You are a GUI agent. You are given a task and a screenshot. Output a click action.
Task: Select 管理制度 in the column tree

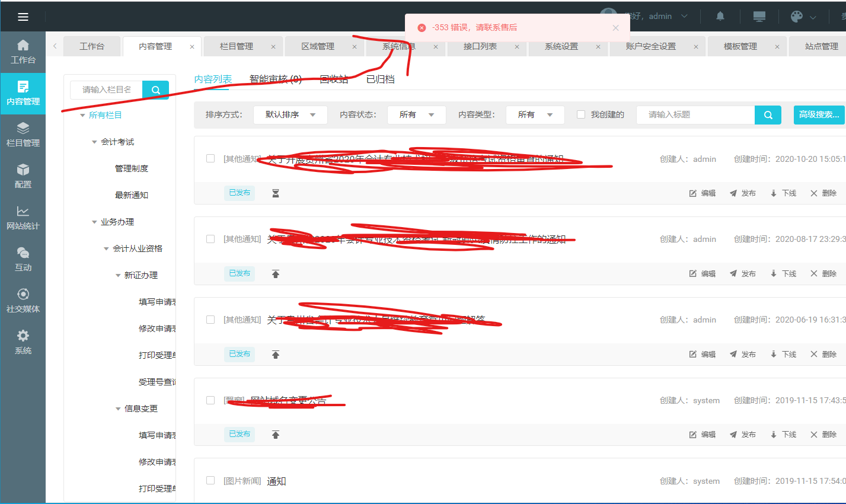132,169
